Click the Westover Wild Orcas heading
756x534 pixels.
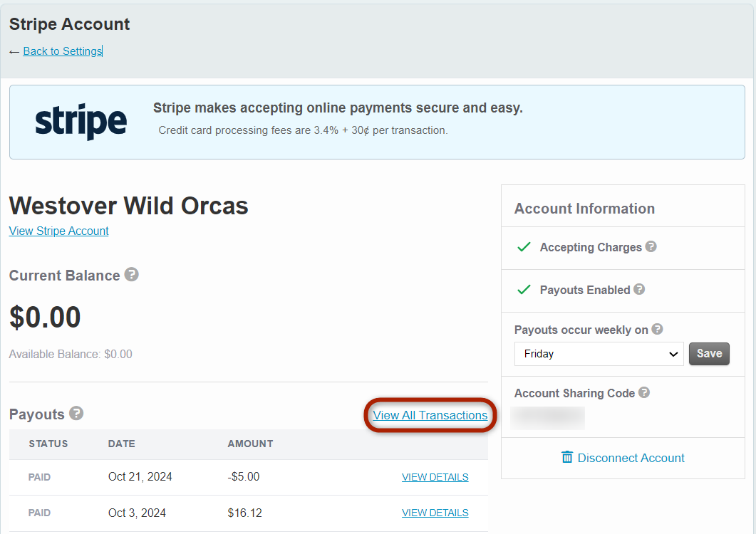[129, 206]
